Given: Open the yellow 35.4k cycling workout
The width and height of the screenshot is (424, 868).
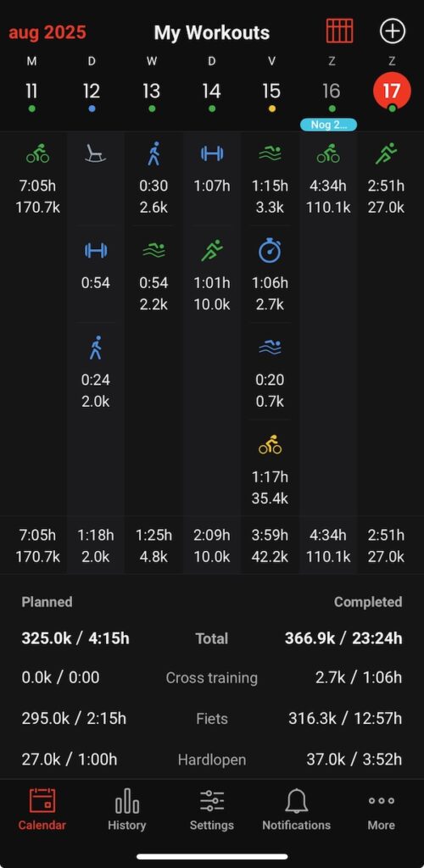Looking at the screenshot, I should coord(270,470).
